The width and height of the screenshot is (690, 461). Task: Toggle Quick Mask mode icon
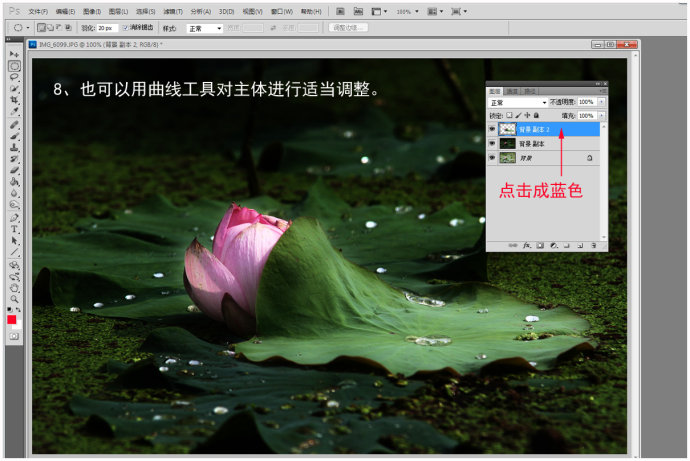tap(14, 337)
